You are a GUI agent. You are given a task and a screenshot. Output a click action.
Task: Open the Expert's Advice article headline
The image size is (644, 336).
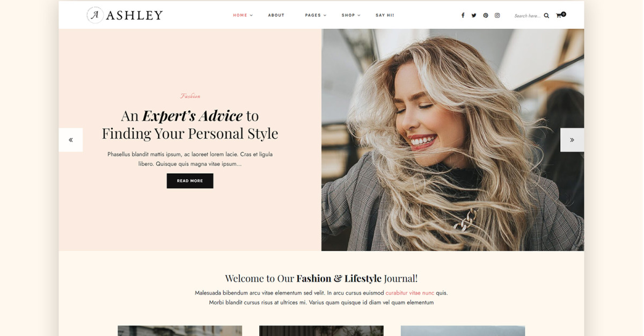pyautogui.click(x=190, y=124)
